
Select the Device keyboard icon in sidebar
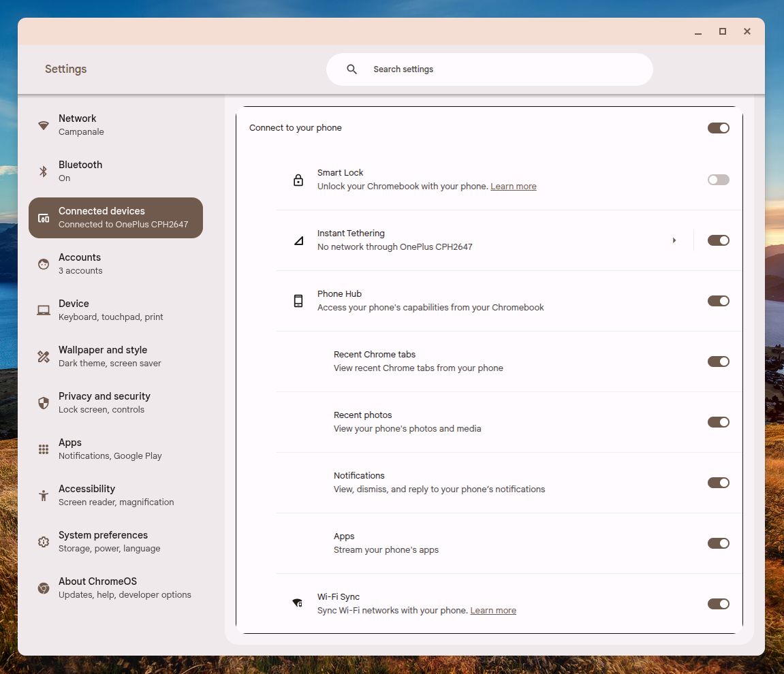point(43,310)
